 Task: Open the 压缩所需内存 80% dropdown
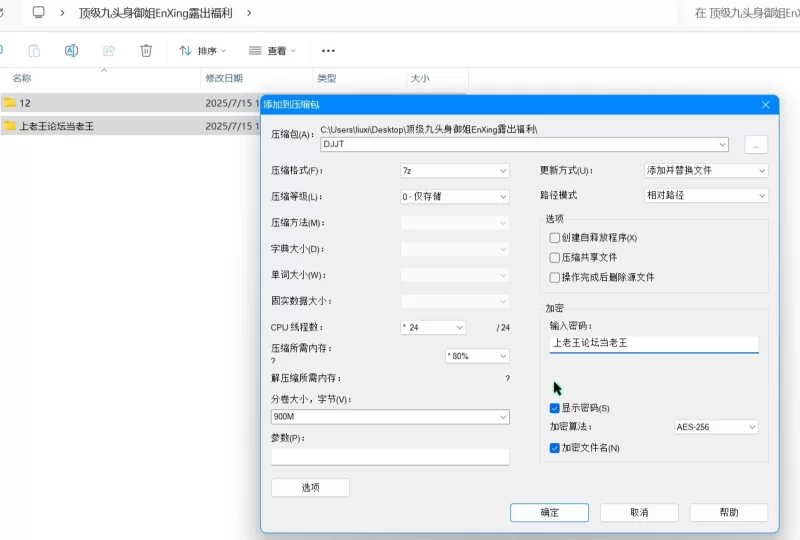pyautogui.click(x=477, y=356)
